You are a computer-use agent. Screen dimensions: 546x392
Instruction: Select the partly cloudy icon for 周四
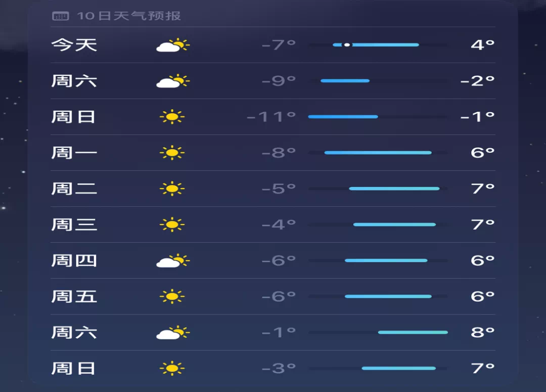pyautogui.click(x=172, y=261)
